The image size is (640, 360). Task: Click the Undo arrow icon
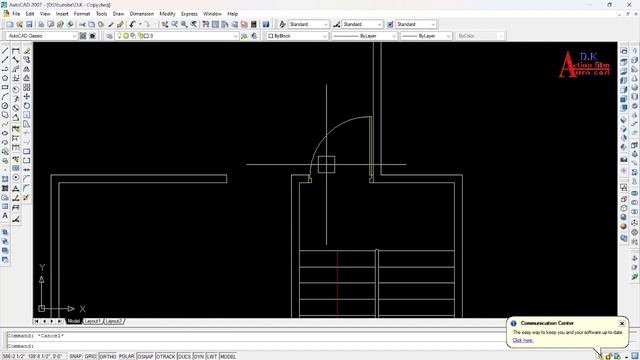click(x=132, y=24)
